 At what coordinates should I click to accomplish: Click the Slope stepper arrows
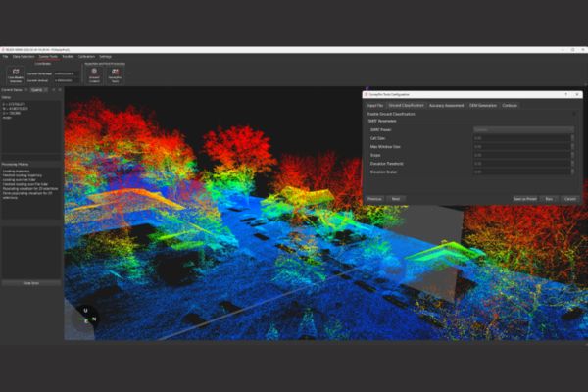point(574,155)
